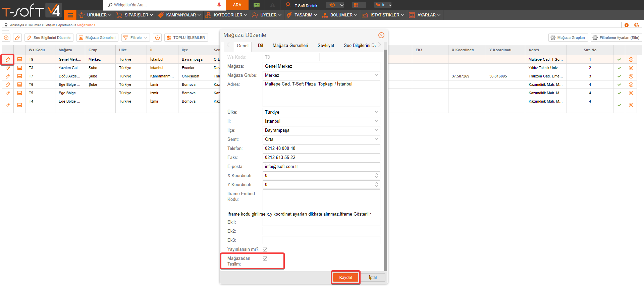Click the microphone icon in the search box

[219, 5]
